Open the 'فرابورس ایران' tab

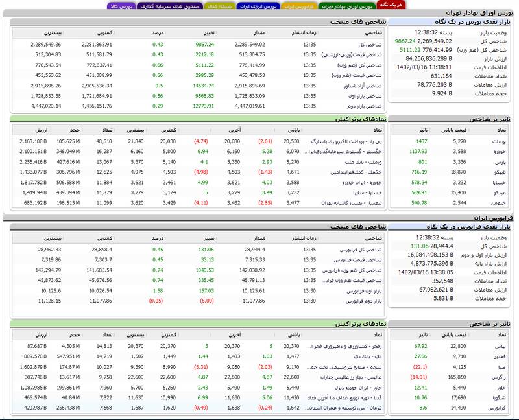[x=300, y=6]
